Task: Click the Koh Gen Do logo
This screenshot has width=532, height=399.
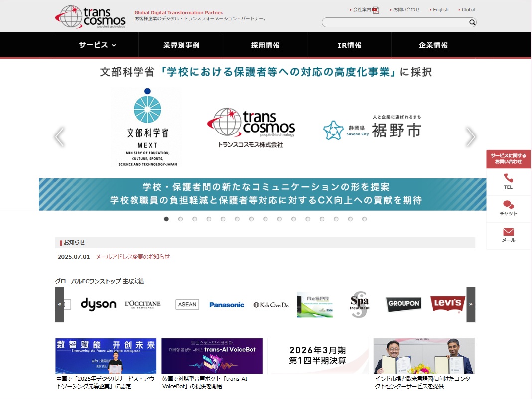Action: 271,305
